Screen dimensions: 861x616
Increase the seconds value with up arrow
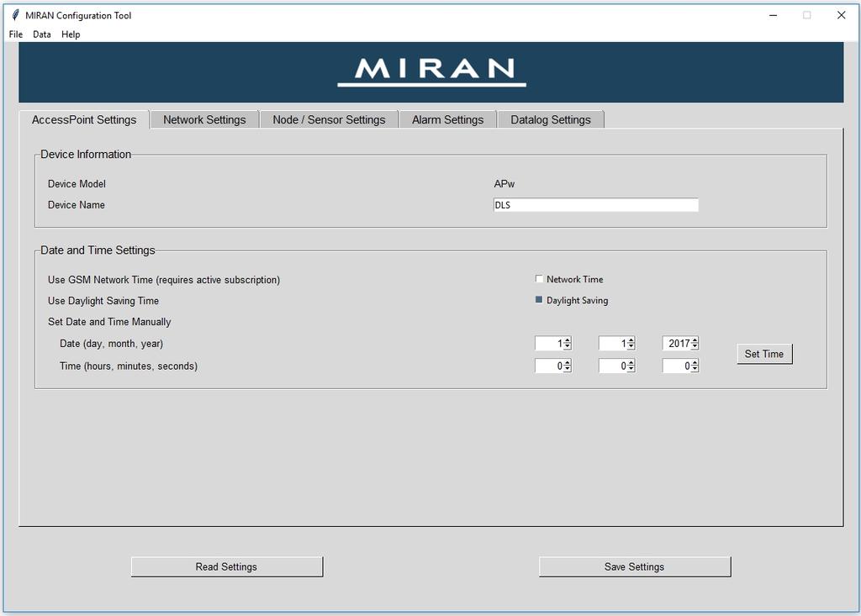point(695,362)
